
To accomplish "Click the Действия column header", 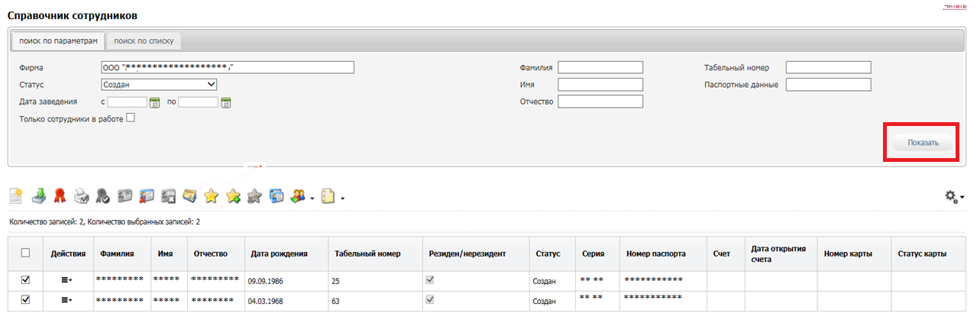I will (x=68, y=254).
